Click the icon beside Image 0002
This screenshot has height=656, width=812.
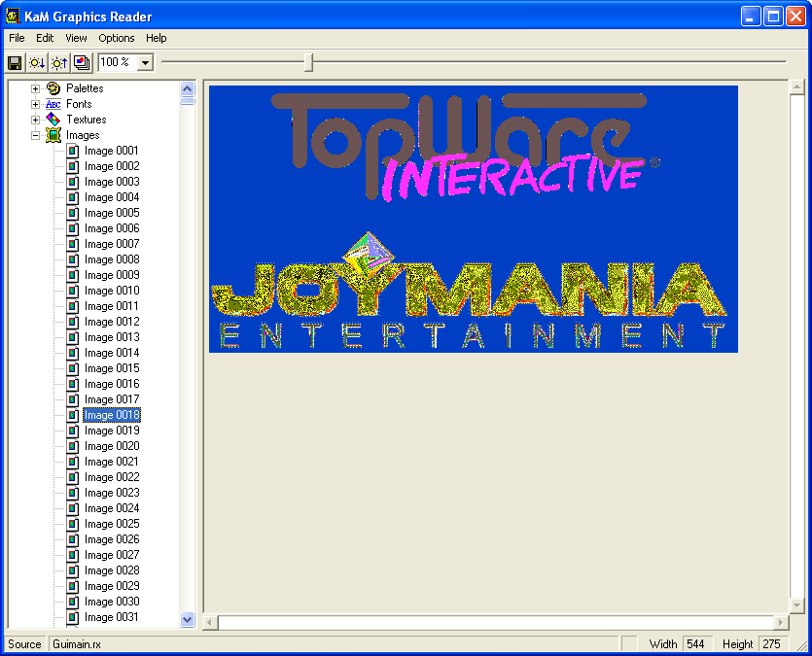tap(73, 166)
